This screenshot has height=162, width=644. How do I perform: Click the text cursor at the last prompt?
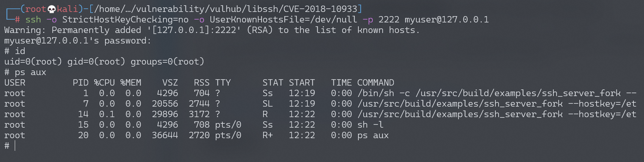(x=15, y=146)
